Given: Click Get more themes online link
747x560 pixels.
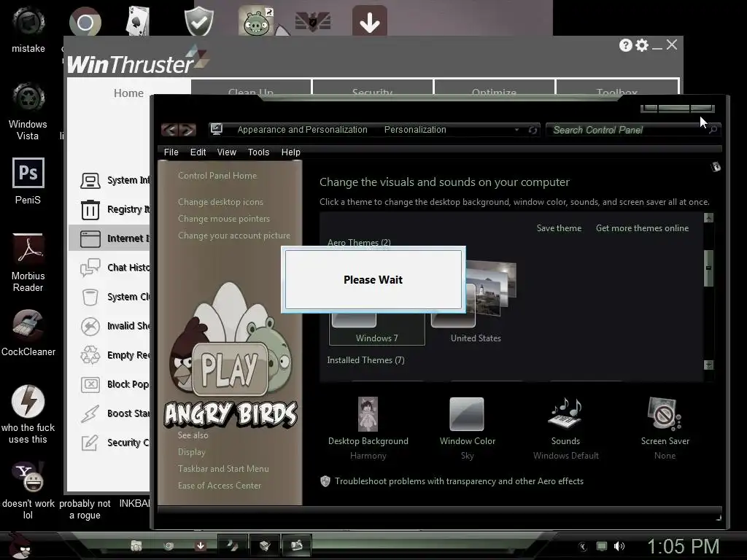Looking at the screenshot, I should [642, 228].
